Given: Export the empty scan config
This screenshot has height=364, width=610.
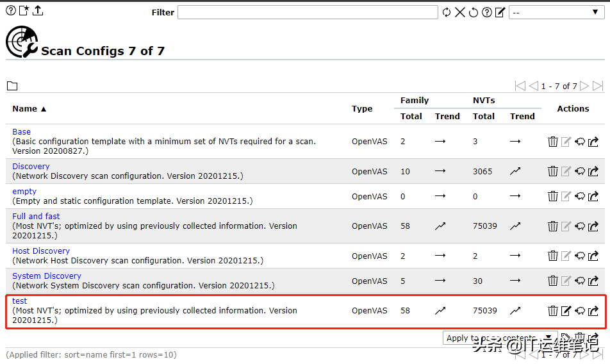Looking at the screenshot, I should (x=593, y=196).
